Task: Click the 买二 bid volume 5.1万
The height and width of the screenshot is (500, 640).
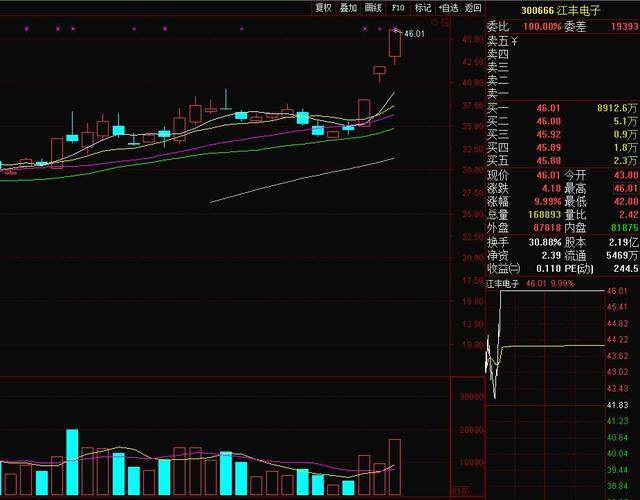Action: [625, 121]
